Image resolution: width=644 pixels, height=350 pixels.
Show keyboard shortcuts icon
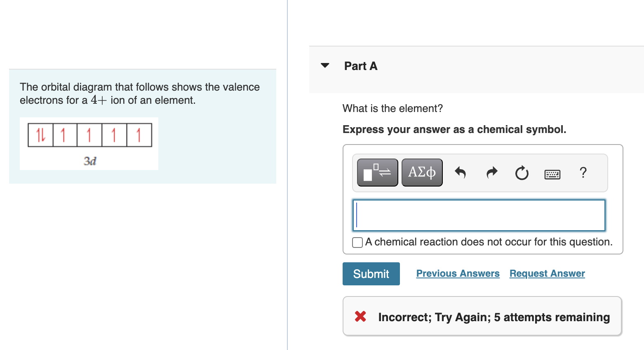point(552,174)
